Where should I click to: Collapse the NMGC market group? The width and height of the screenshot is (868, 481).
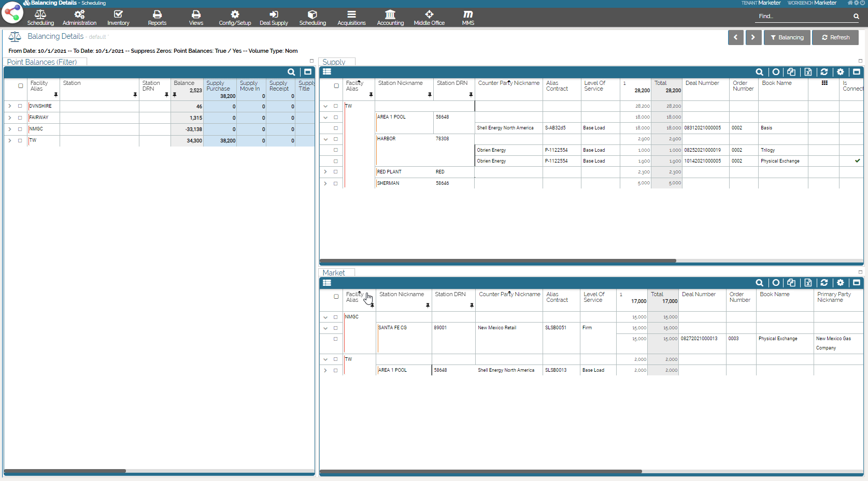click(x=325, y=317)
